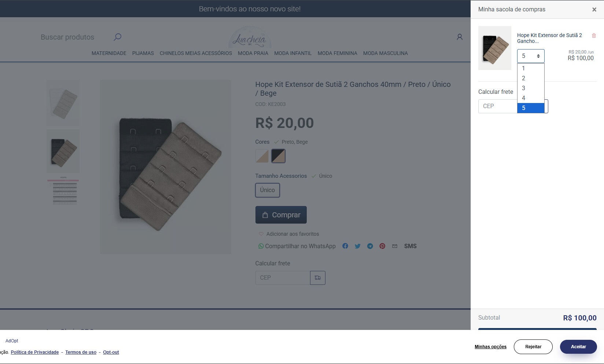Select the Único size option
The width and height of the screenshot is (604, 364).
point(268,190)
